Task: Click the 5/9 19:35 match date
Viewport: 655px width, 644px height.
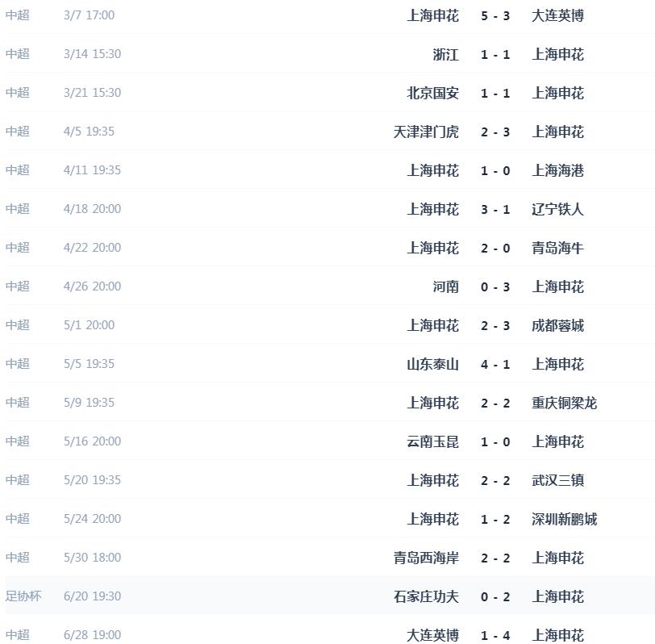Action: pyautogui.click(x=89, y=403)
